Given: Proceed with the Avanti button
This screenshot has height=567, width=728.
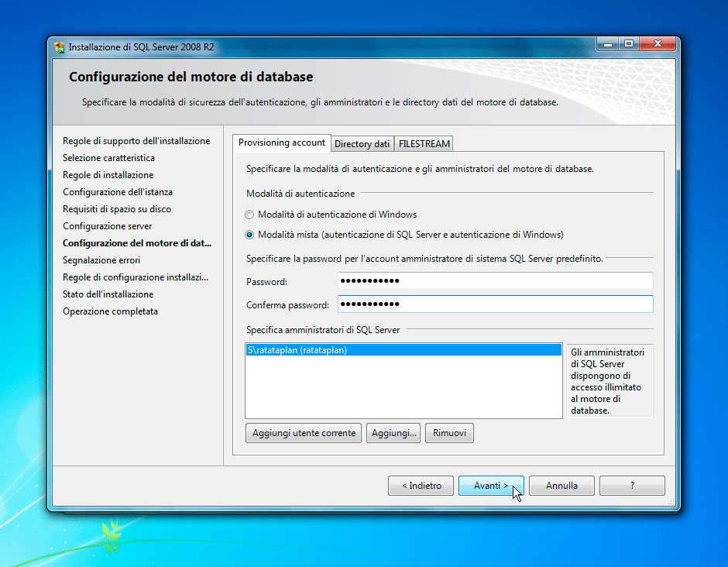Looking at the screenshot, I should tap(491, 486).
